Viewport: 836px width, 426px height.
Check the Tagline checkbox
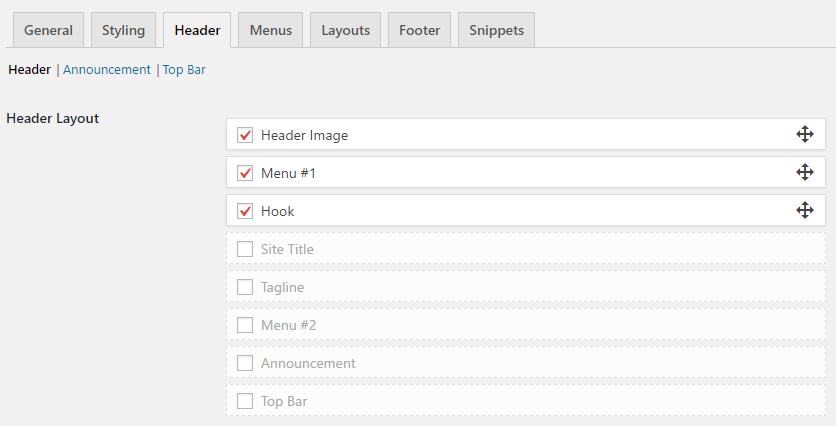245,287
